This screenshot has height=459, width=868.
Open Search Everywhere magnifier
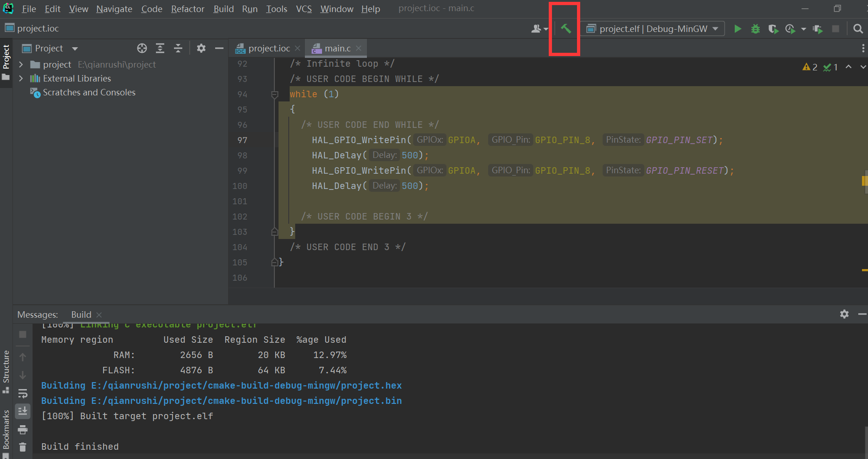tap(858, 29)
